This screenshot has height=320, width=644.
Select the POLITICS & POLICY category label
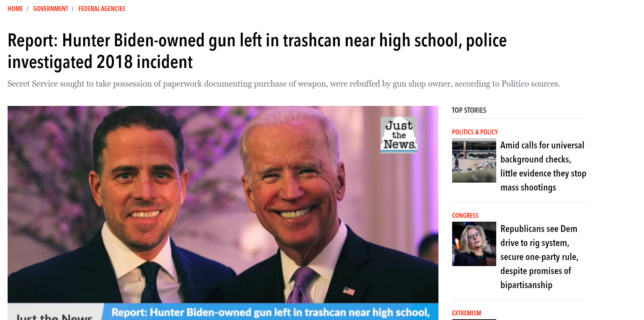[475, 132]
